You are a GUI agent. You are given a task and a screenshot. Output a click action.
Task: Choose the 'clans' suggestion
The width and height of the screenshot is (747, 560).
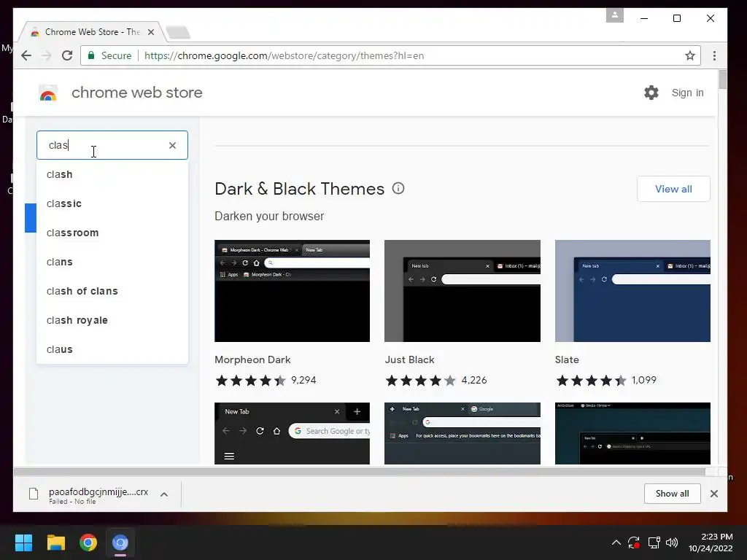pyautogui.click(x=112, y=262)
